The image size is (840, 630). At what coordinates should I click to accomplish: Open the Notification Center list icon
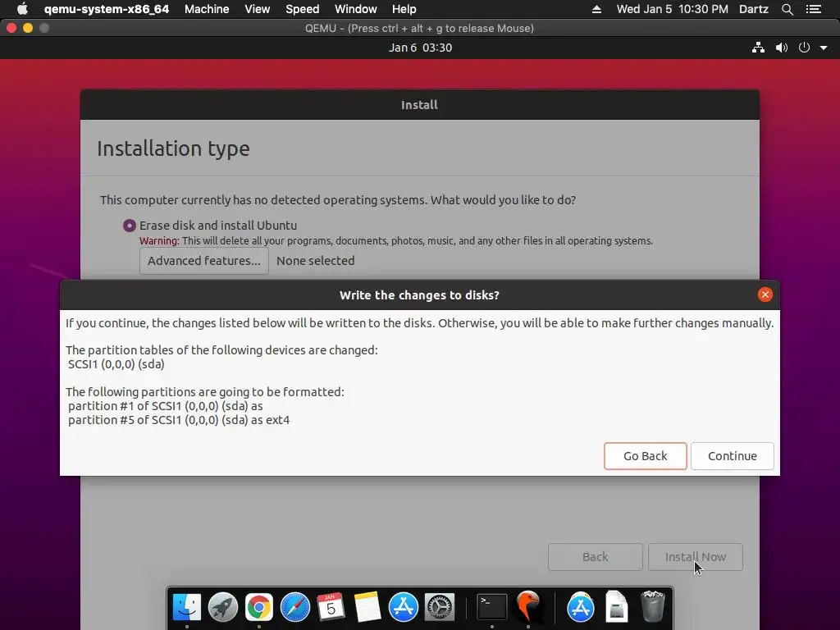(814, 9)
